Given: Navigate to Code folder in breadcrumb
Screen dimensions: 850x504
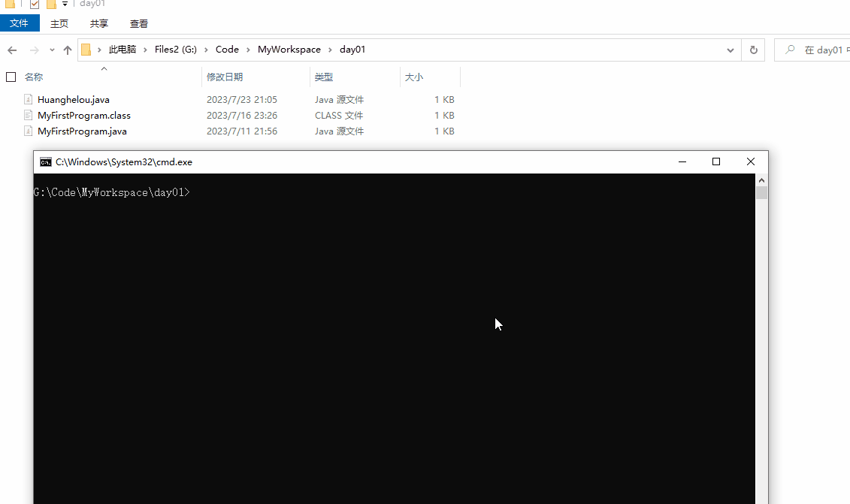Looking at the screenshot, I should pyautogui.click(x=227, y=50).
